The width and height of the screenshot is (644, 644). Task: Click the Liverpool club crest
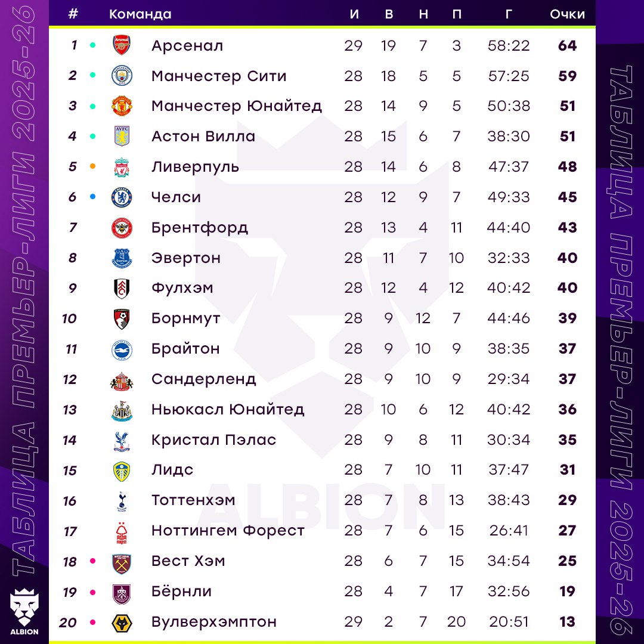click(122, 167)
